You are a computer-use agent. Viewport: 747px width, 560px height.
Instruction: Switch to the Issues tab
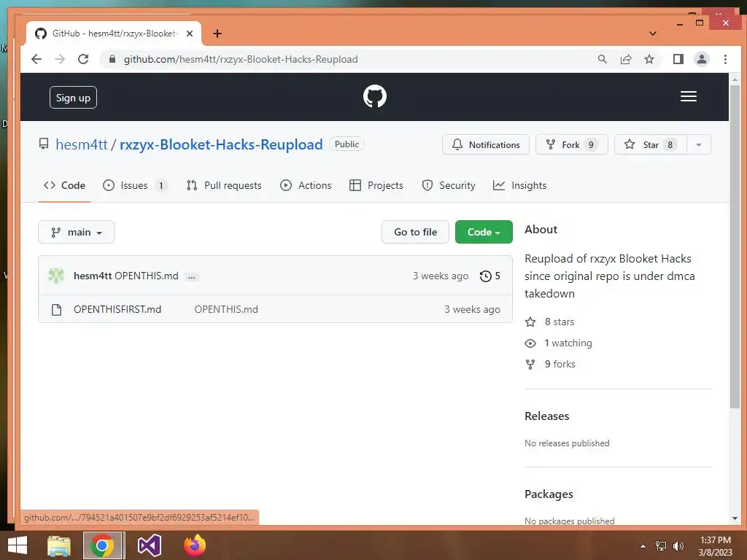(x=135, y=185)
